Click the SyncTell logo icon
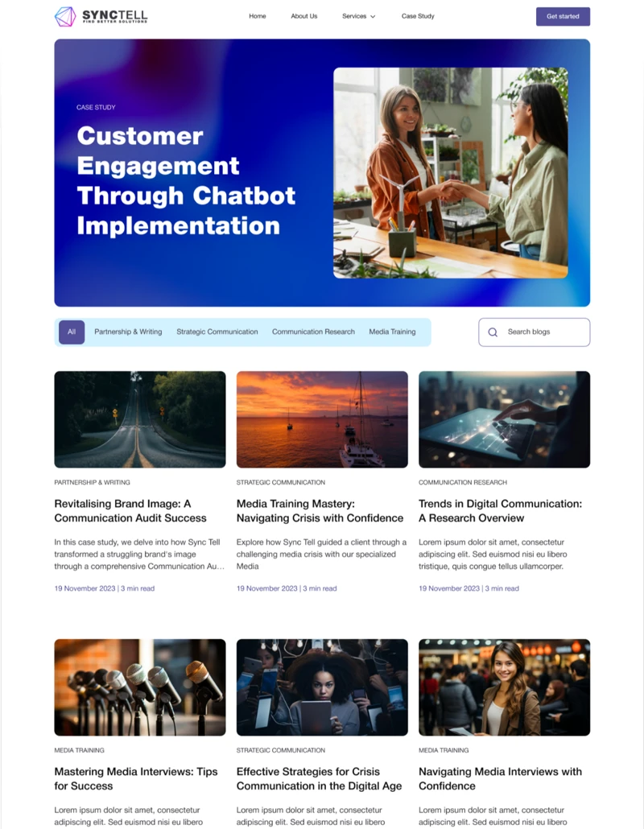Image resolution: width=644 pixels, height=829 pixels. pos(65,16)
